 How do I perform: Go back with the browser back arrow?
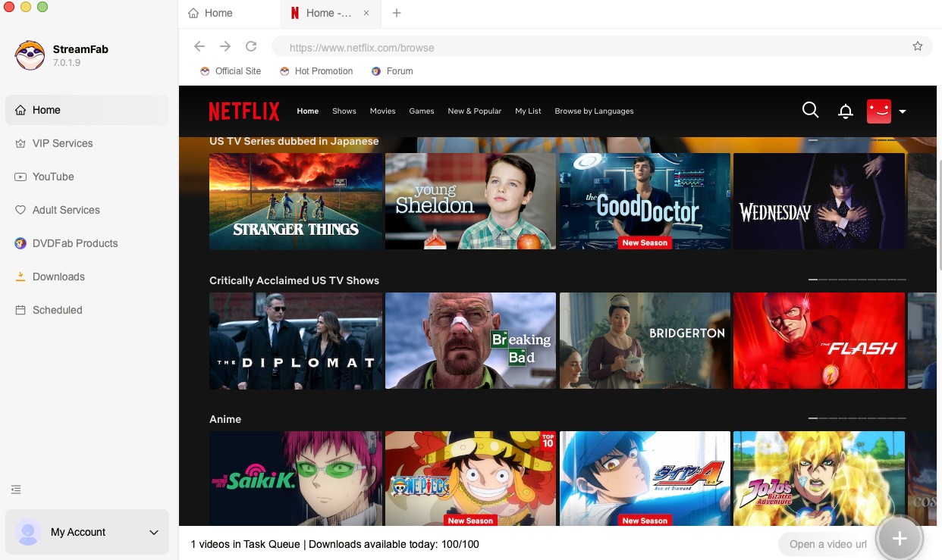click(199, 46)
